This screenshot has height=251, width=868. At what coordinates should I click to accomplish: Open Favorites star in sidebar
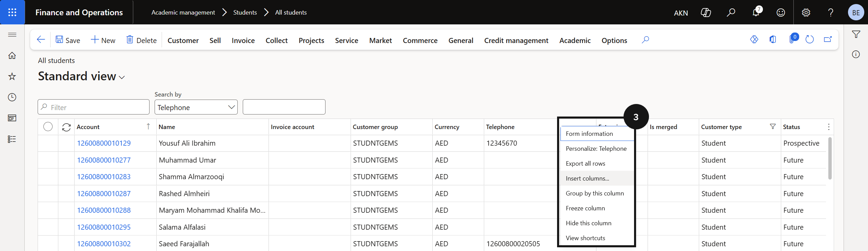pos(12,77)
